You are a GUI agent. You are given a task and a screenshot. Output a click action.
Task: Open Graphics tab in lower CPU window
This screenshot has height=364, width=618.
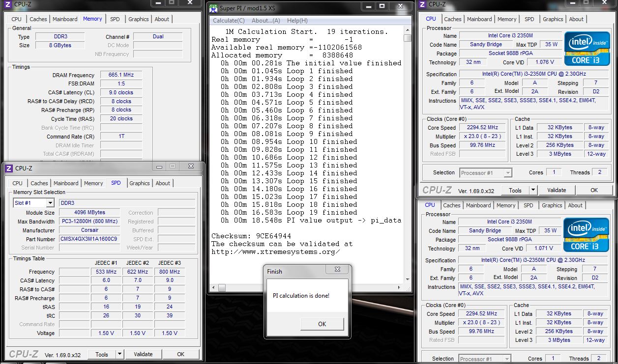click(552, 205)
